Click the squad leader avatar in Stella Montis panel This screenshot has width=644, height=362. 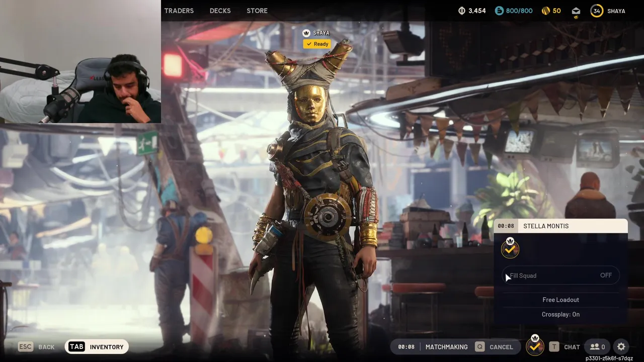click(510, 248)
